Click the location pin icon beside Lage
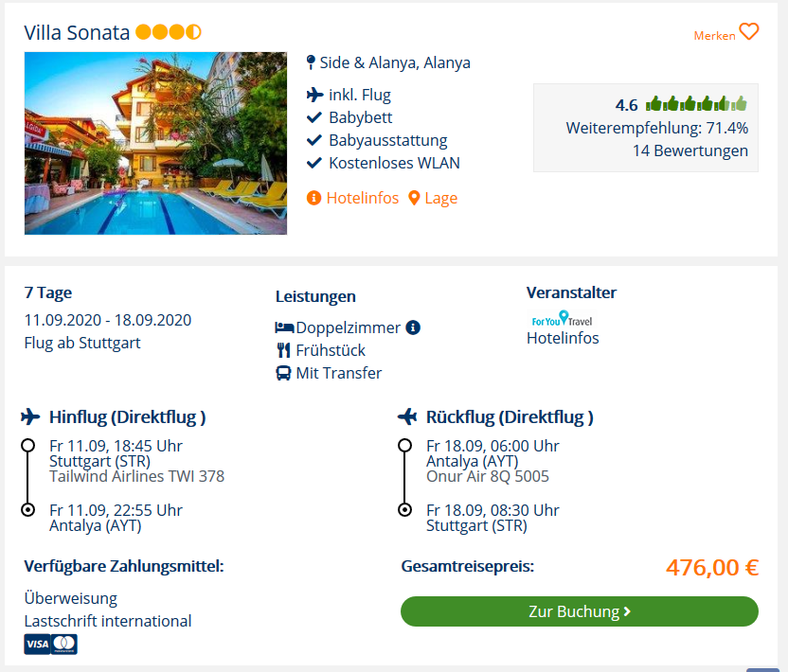The width and height of the screenshot is (788, 672). click(x=414, y=199)
